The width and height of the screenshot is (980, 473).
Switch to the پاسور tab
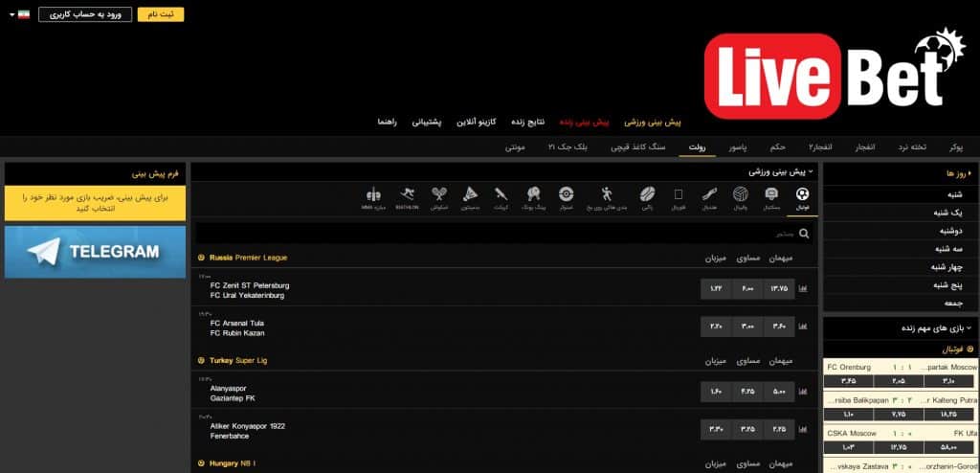click(738, 147)
